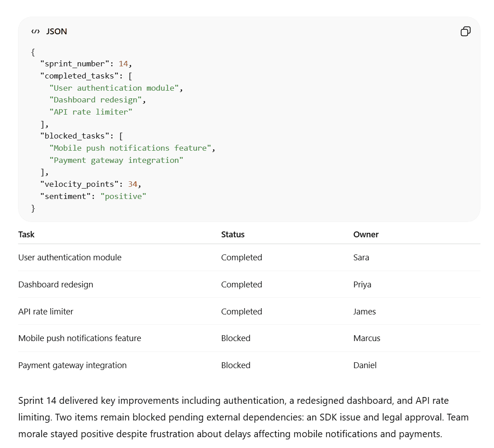494x448 pixels.
Task: Click the Sprint 14 summary paragraph
Action: [243, 417]
